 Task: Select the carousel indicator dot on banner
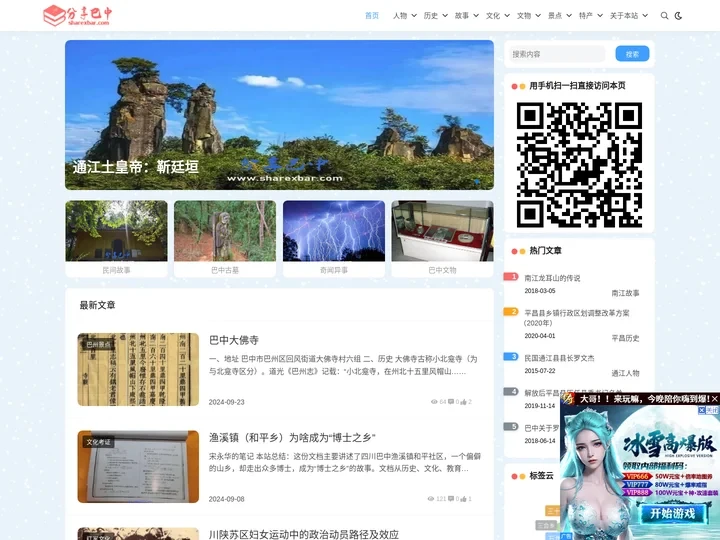click(477, 182)
